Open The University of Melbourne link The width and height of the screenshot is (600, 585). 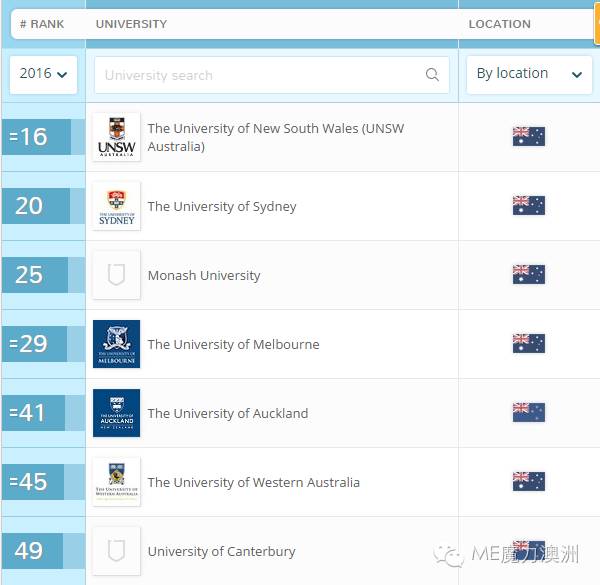coord(233,344)
